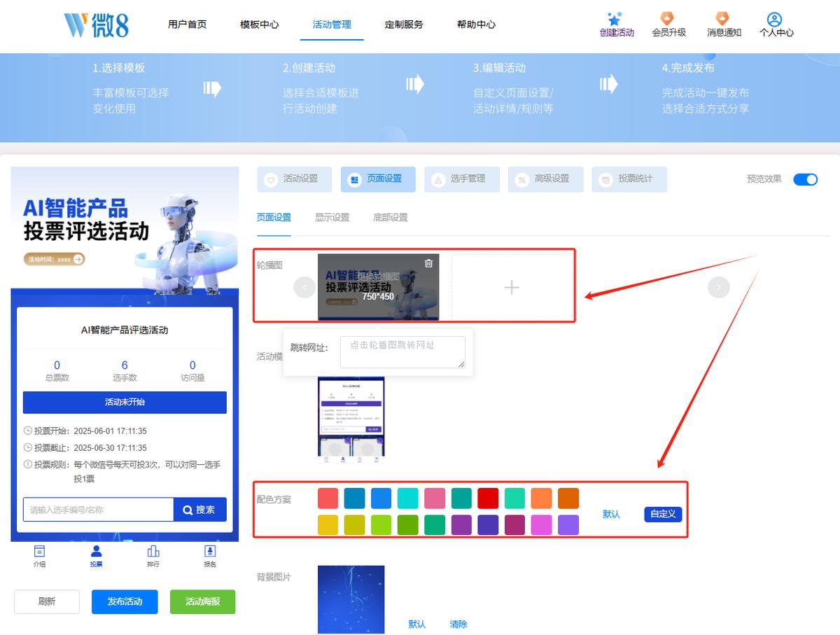Click the arrow beside 活动时间 in banner

pyautogui.click(x=78, y=259)
